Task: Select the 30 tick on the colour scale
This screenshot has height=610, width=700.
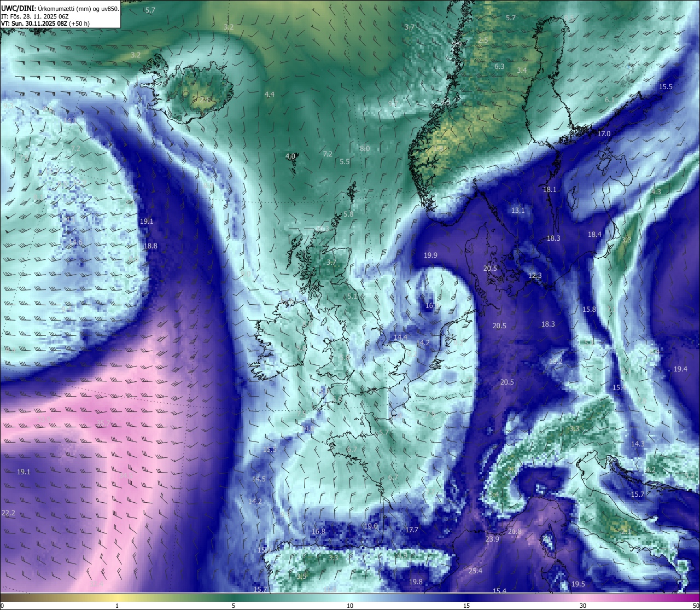Action: 583,606
